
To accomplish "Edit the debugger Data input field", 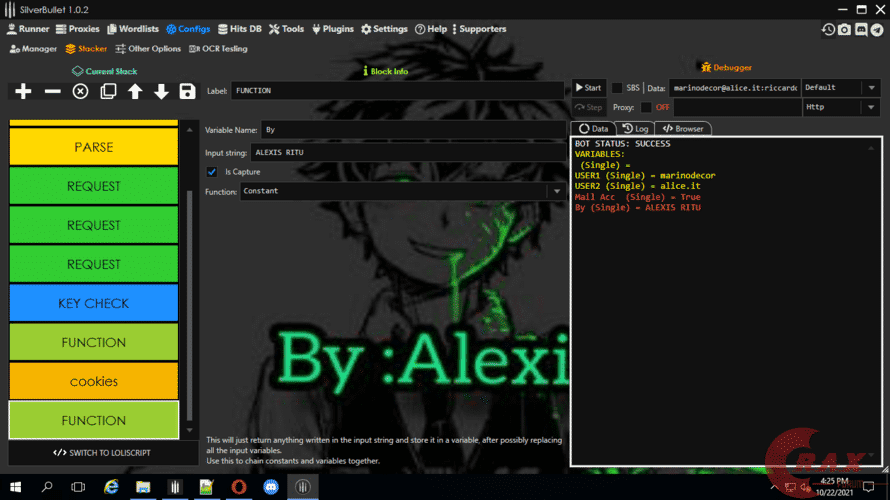I will pyautogui.click(x=735, y=88).
